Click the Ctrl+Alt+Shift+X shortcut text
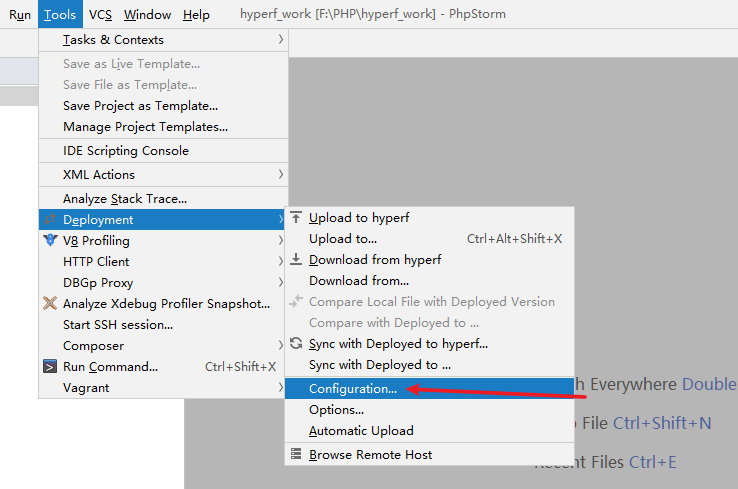 [514, 239]
